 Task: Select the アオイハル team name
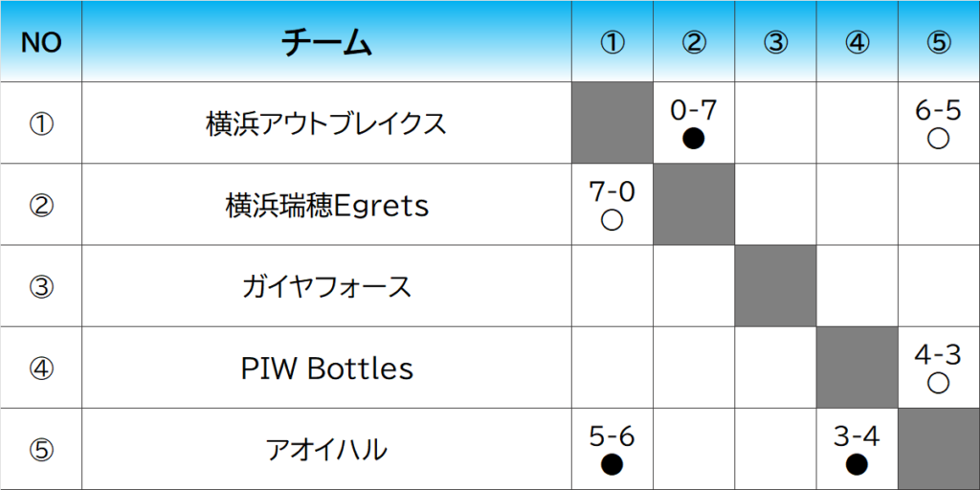(327, 450)
